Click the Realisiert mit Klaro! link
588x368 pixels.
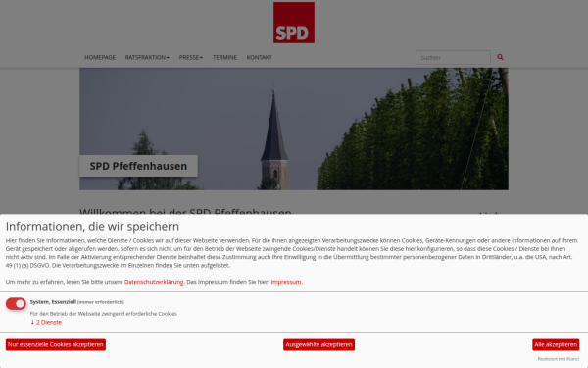click(x=559, y=359)
